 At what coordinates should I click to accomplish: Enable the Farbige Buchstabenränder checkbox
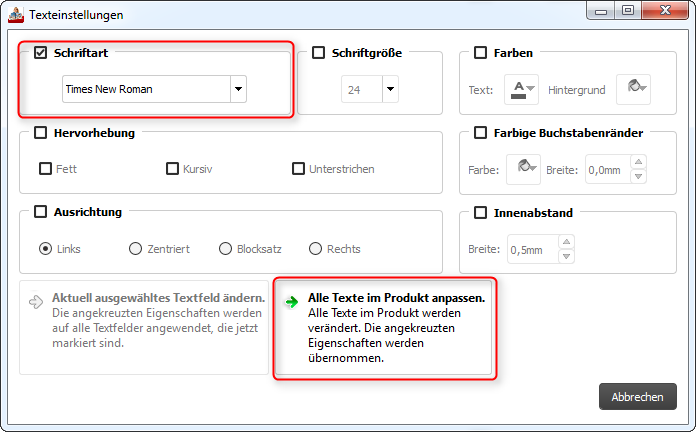(481, 133)
